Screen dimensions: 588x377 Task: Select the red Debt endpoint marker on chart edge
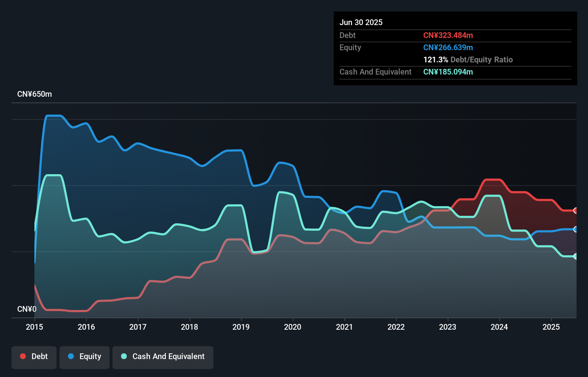tap(575, 211)
